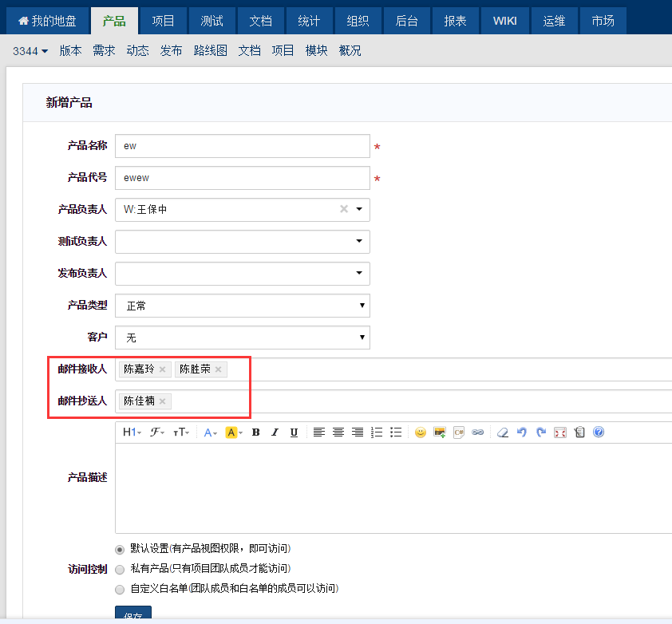Image resolution: width=672 pixels, height=624 pixels.
Task: Open 版本 submenu link
Action: (70, 50)
